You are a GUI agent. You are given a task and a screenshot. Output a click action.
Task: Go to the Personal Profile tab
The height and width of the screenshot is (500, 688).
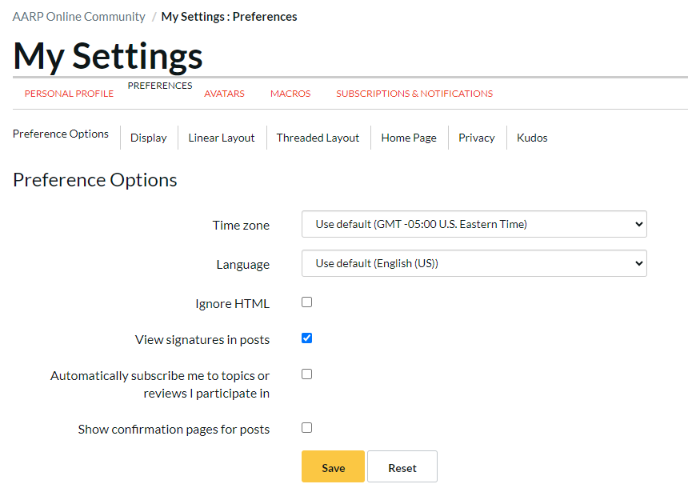point(69,94)
